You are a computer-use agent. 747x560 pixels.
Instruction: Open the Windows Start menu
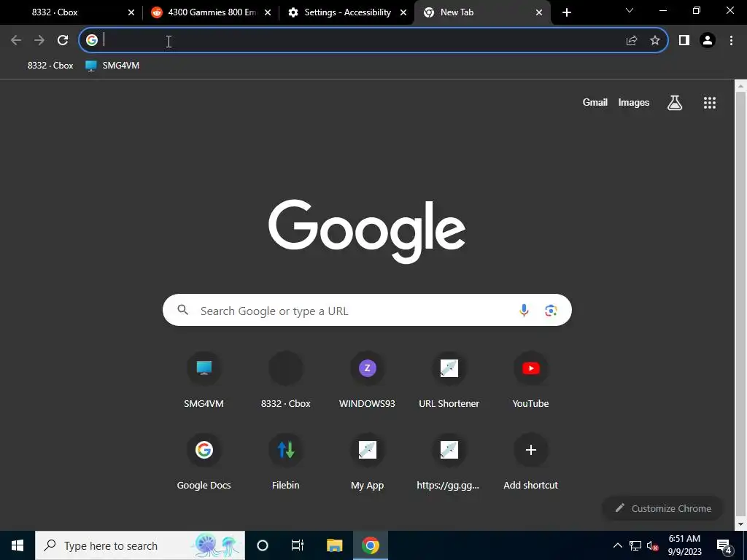[x=18, y=545]
